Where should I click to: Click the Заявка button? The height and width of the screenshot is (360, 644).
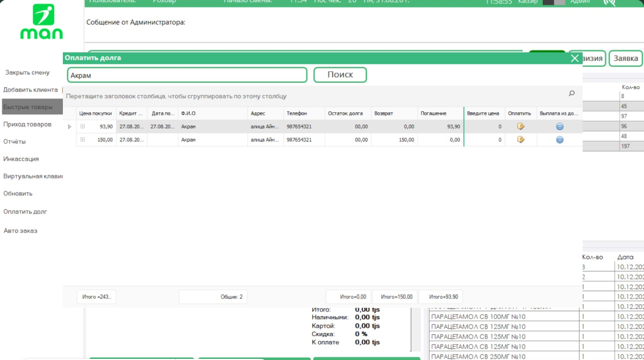626,59
